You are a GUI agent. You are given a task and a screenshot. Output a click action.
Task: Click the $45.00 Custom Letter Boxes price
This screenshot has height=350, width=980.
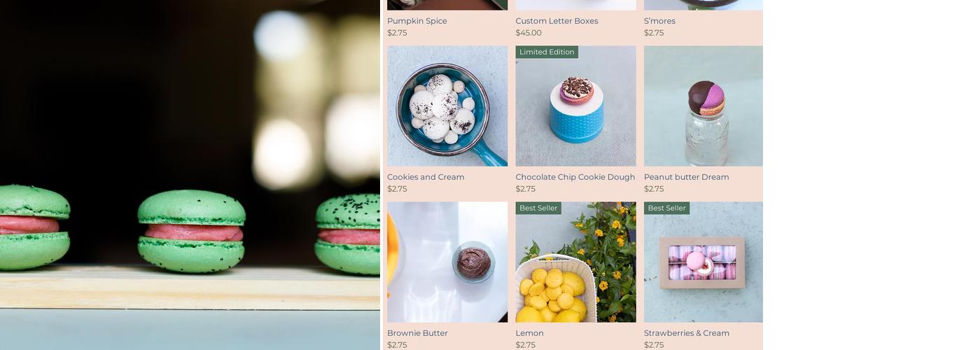click(x=528, y=33)
